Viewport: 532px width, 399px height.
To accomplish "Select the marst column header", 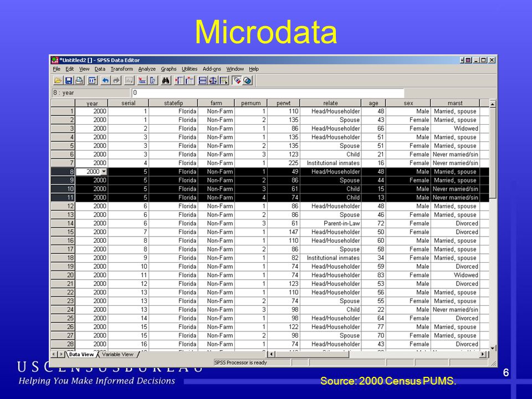I will [455, 103].
